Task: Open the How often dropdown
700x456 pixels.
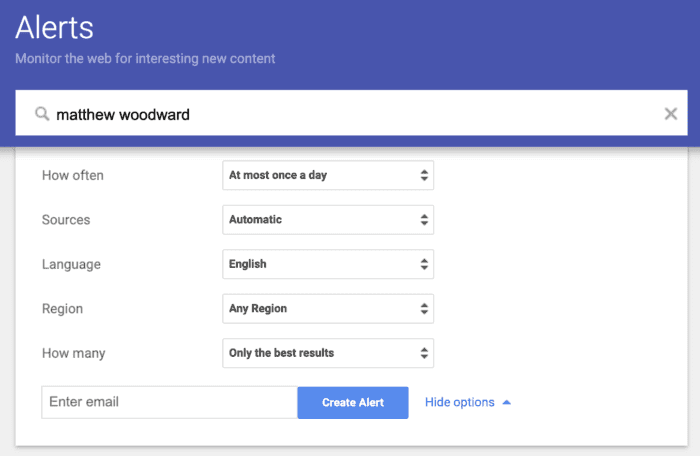Action: click(x=328, y=175)
